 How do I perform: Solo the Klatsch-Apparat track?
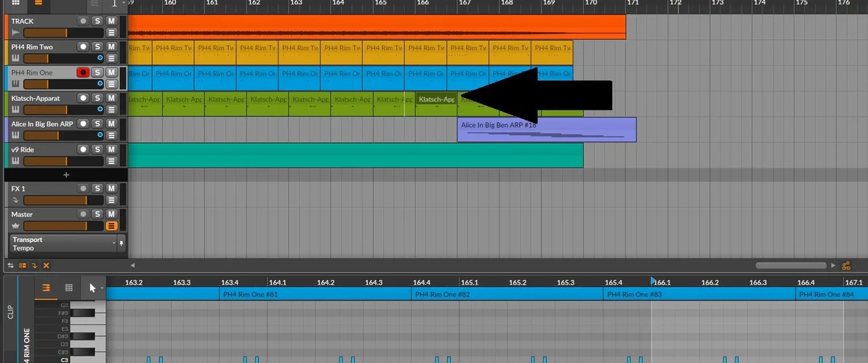pyautogui.click(x=97, y=98)
